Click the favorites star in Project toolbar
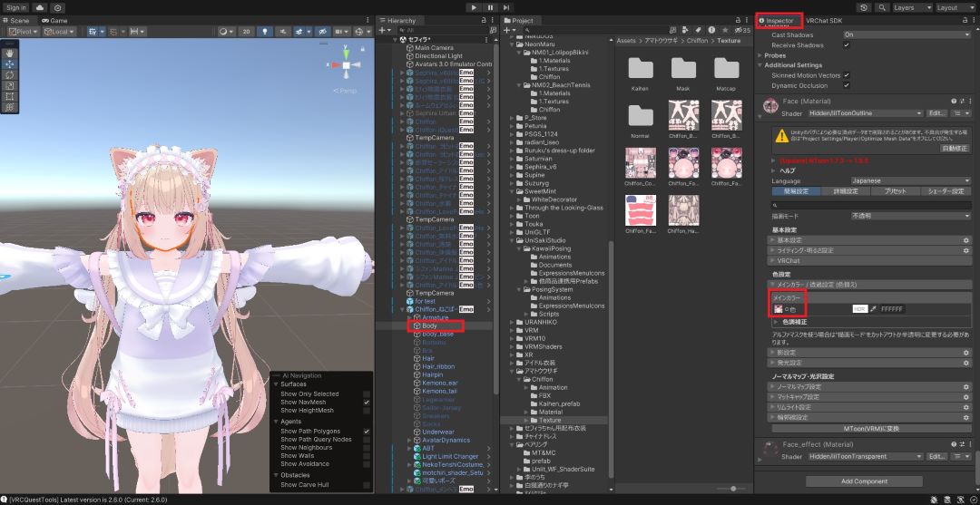Image resolution: width=980 pixels, height=505 pixels. tap(725, 30)
